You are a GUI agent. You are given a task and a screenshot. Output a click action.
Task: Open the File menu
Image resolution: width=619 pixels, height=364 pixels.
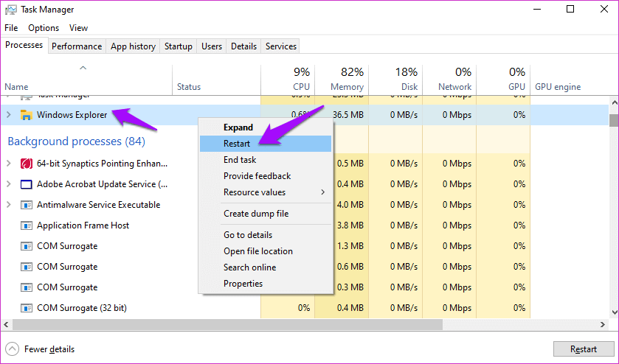(x=11, y=28)
